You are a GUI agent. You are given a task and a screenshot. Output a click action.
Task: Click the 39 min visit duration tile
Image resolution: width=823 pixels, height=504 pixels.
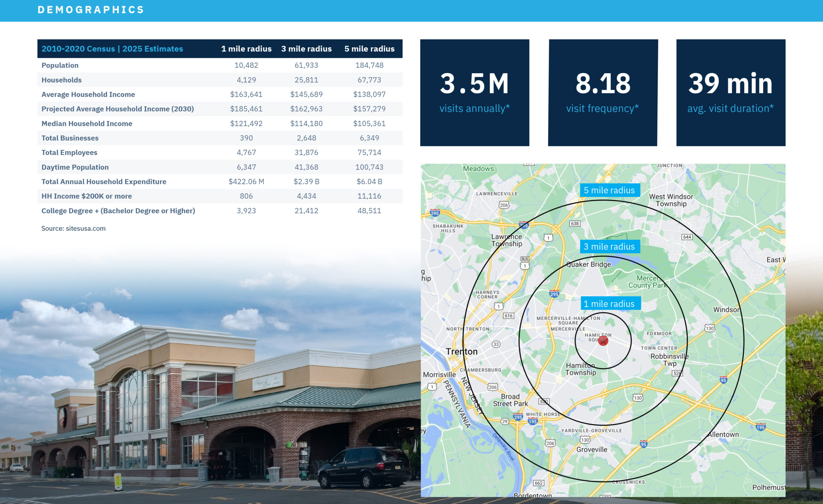pyautogui.click(x=730, y=93)
